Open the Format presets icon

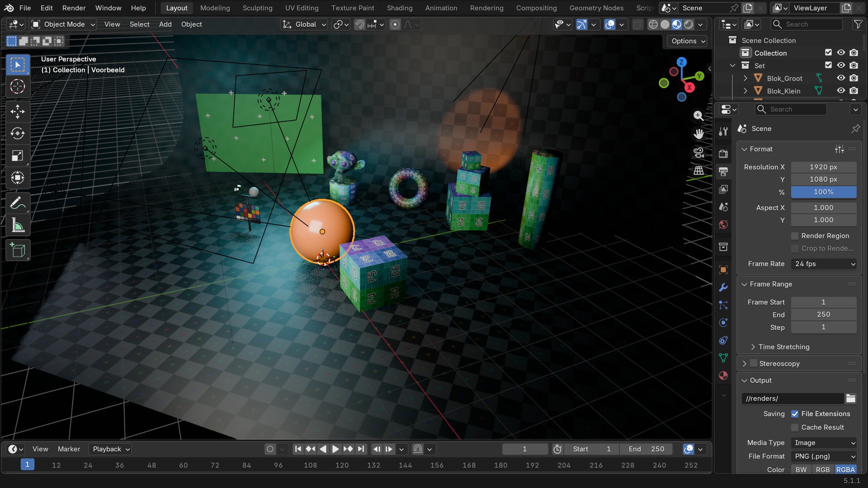pos(840,149)
